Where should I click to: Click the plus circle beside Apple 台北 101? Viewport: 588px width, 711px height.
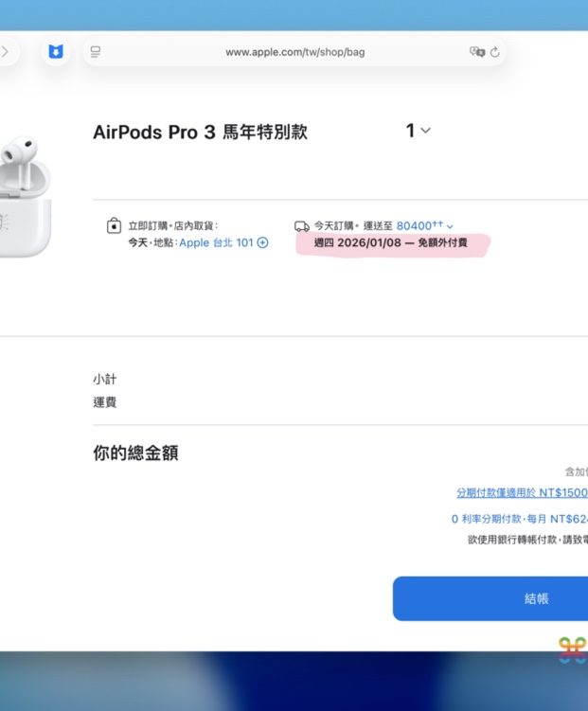pos(262,242)
